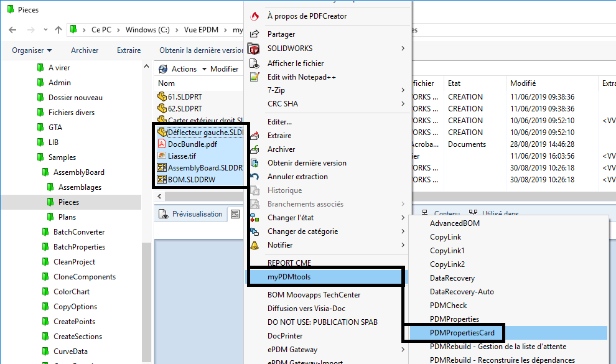The width and height of the screenshot is (616, 364).
Task: Click the SOLIDWORKS icon in context menu
Action: coord(254,49)
